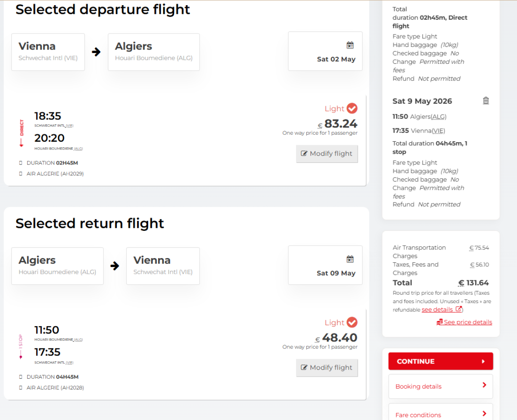Click the red DIRECT flight indicator icon
Screen dimensions: 517x420
click(x=22, y=133)
